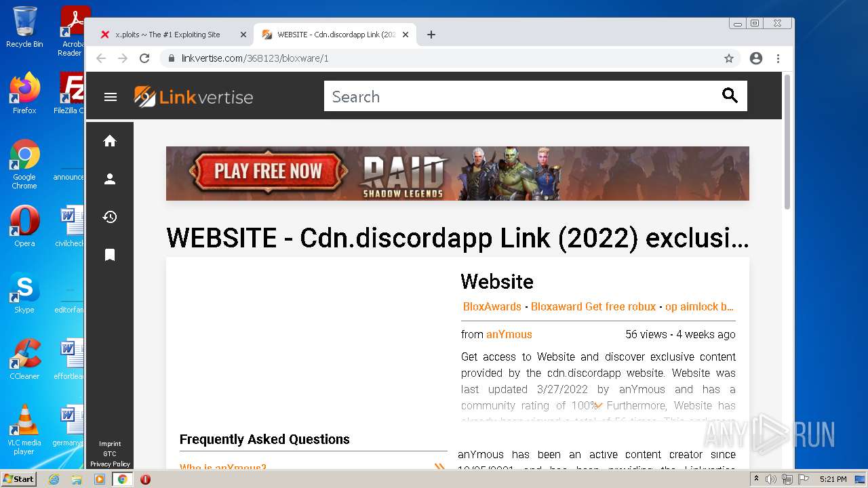Click the search magnifier icon
The width and height of the screenshot is (868, 488).
pyautogui.click(x=730, y=96)
